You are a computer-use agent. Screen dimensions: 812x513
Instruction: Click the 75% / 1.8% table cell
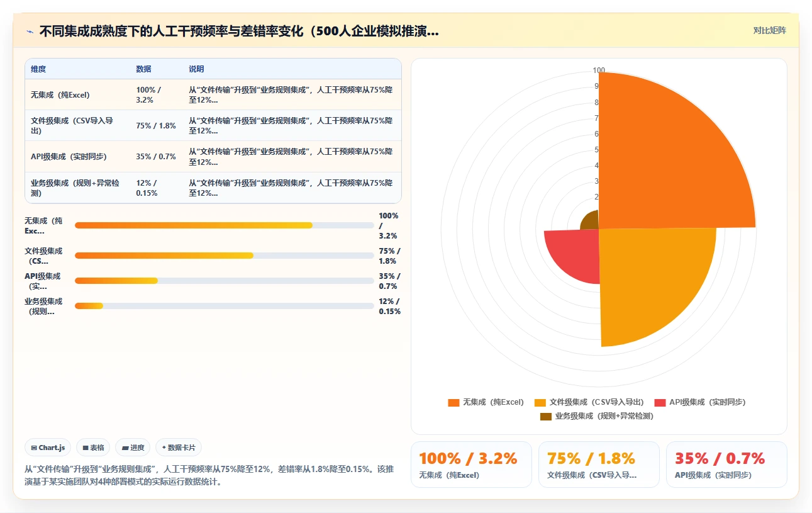tap(157, 125)
